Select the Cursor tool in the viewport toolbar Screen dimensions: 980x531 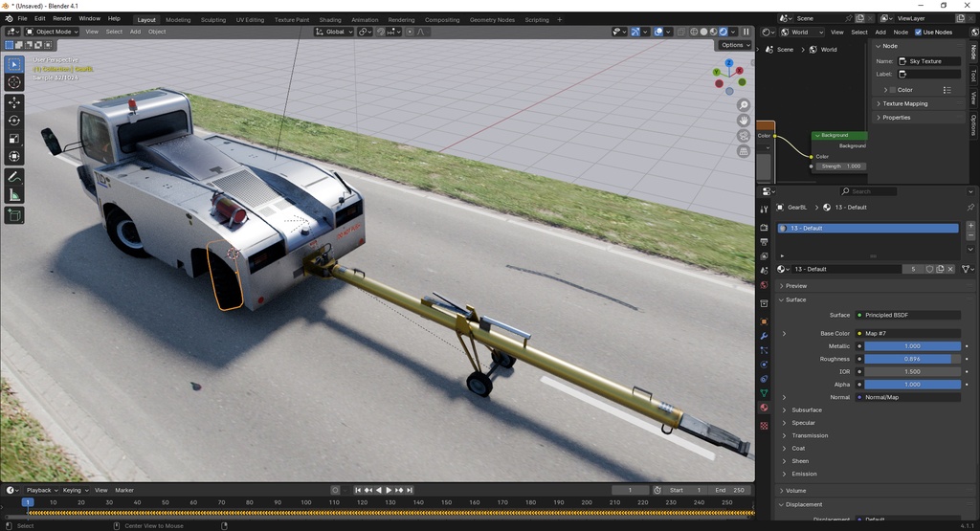coord(14,82)
